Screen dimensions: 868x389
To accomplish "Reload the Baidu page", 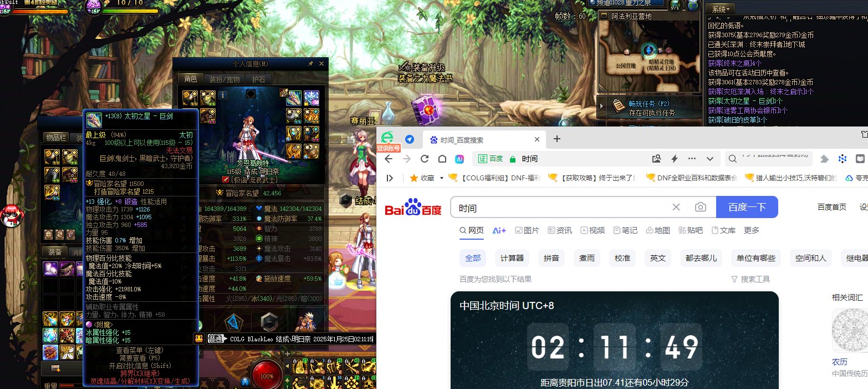I will (x=425, y=159).
